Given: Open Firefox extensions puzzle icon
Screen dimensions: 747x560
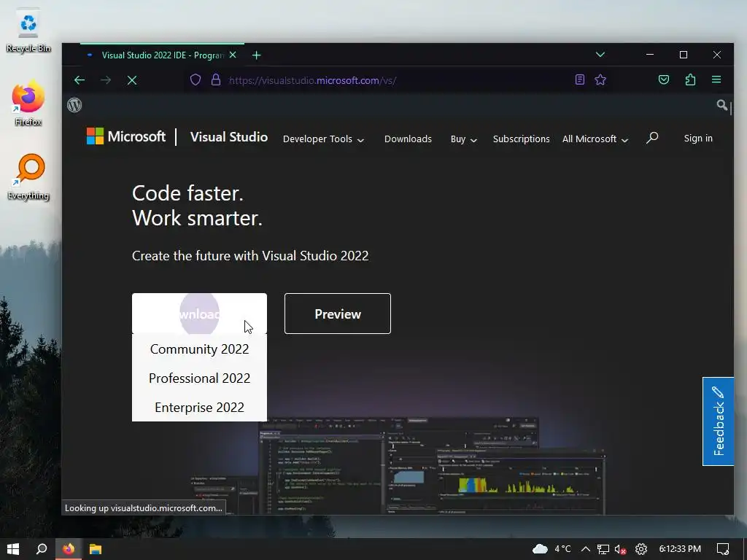Looking at the screenshot, I should tap(690, 79).
